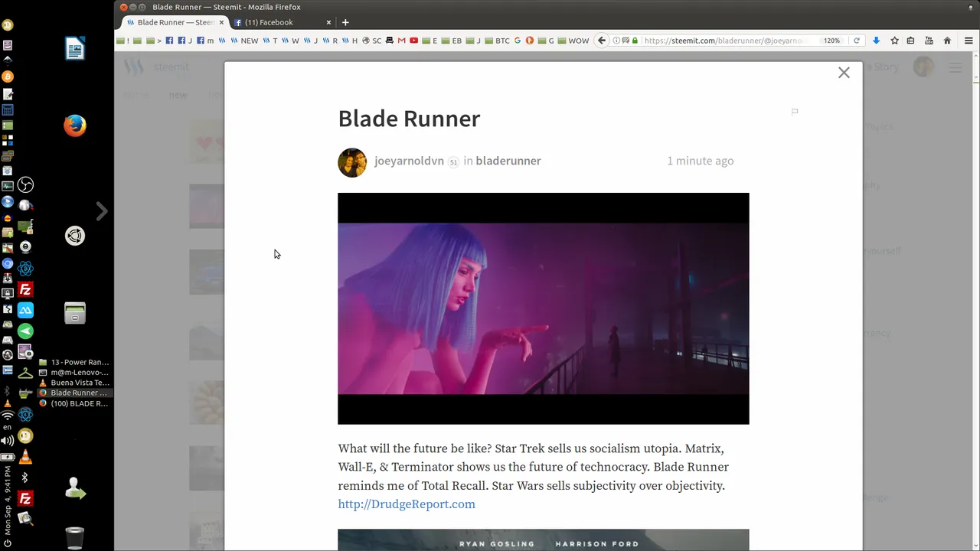Switch to the 'Buena Vista Te...' VLC window
The height and width of the screenshot is (551, 980).
point(73,383)
